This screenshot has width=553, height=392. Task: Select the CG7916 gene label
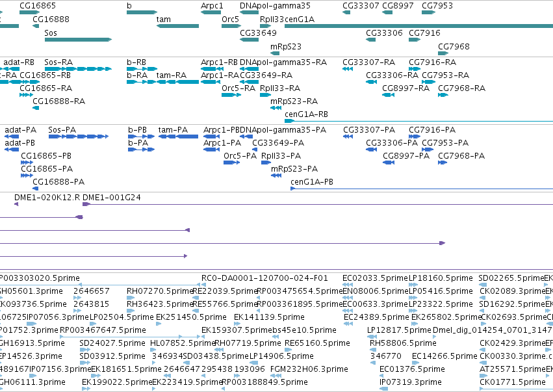(424, 33)
